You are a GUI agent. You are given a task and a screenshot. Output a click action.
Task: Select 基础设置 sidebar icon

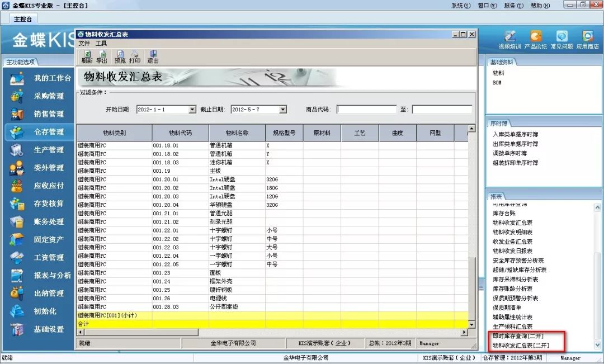coord(17,329)
